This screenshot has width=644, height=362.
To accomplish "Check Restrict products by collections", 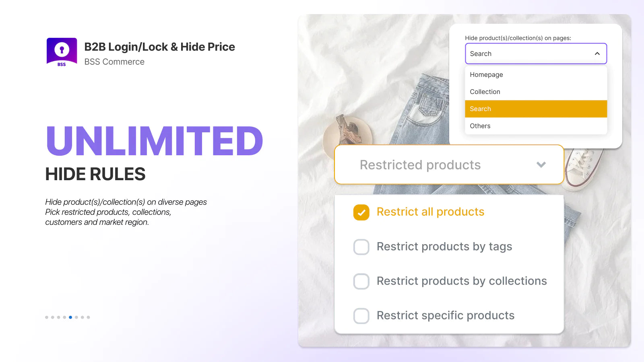I will point(361,281).
